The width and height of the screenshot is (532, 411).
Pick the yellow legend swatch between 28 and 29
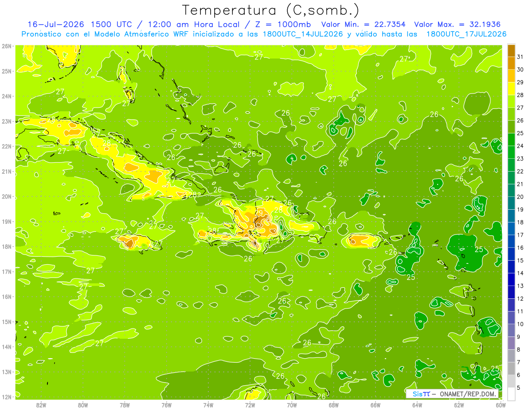[511, 89]
